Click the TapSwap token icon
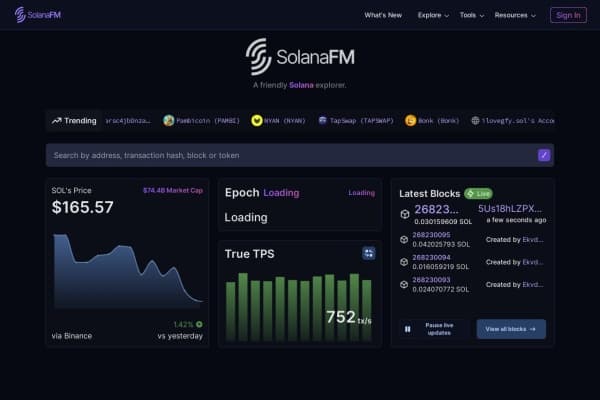The height and width of the screenshot is (400, 600). [x=323, y=121]
